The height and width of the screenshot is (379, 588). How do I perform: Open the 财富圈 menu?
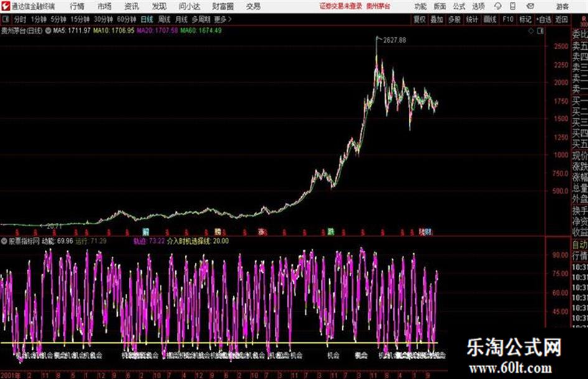[223, 6]
